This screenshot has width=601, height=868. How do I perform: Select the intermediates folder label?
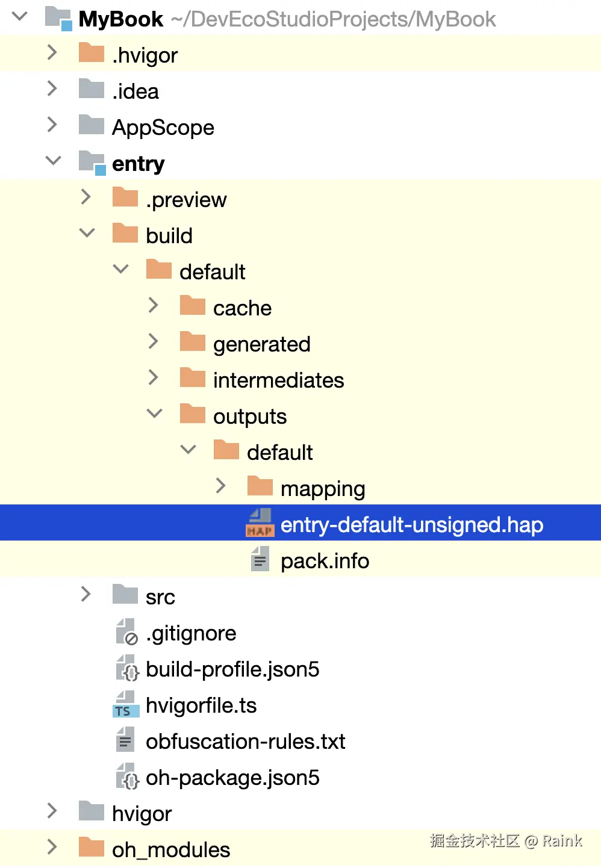point(278,380)
